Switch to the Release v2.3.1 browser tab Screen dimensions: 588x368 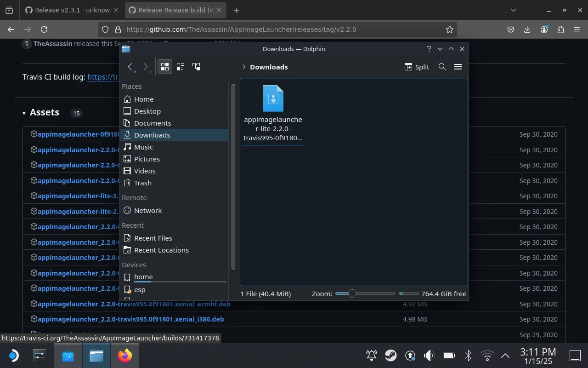coord(68,10)
